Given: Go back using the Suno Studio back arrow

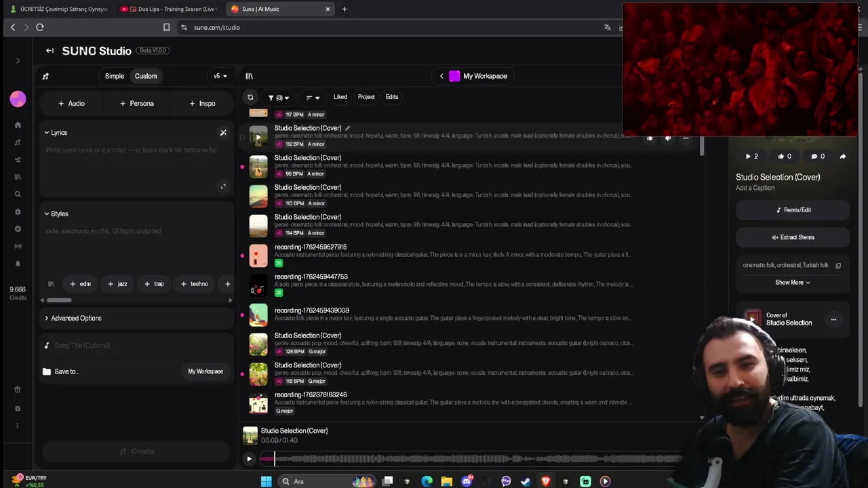Looking at the screenshot, I should tap(50, 51).
